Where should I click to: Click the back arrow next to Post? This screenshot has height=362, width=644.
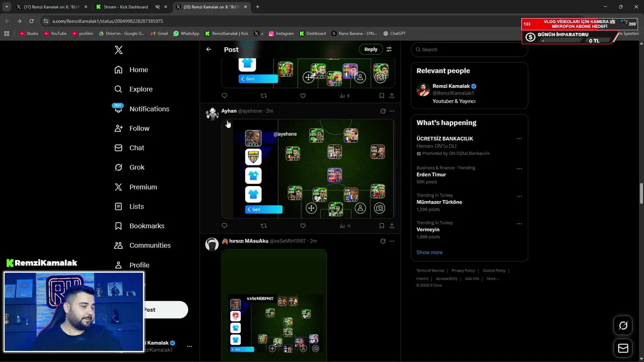pyautogui.click(x=209, y=49)
